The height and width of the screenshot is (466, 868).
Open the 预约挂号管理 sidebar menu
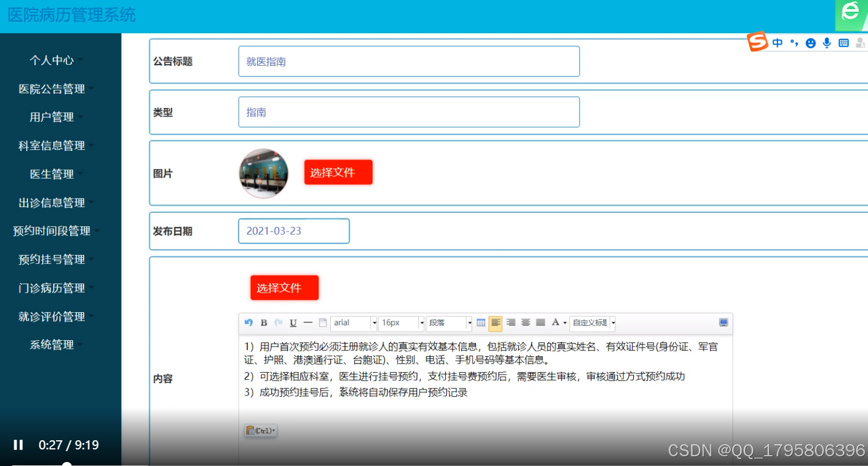[x=56, y=259]
